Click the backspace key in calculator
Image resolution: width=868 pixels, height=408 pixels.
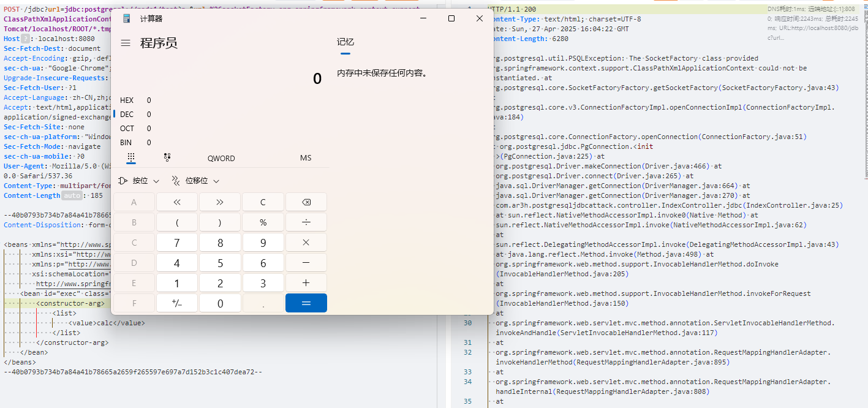(x=306, y=202)
